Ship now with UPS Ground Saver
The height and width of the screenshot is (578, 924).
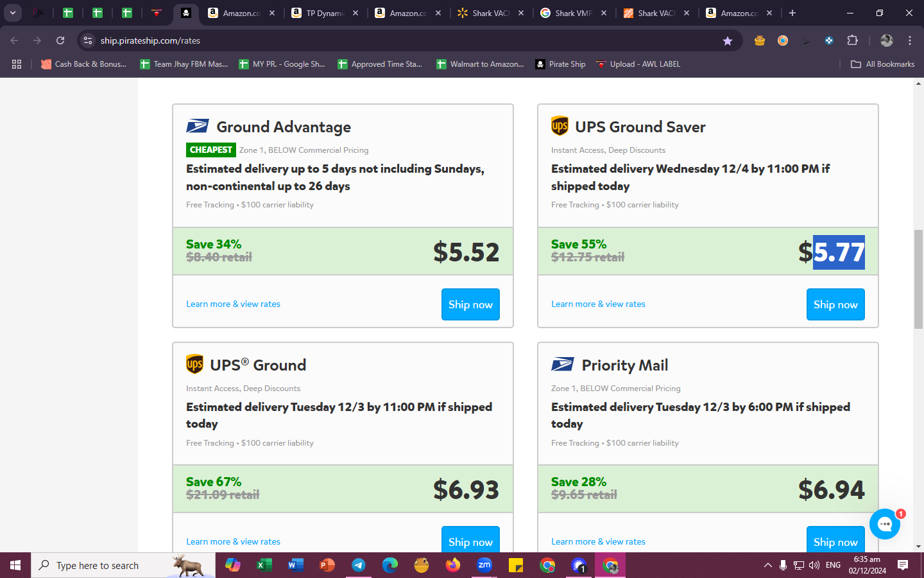[835, 304]
